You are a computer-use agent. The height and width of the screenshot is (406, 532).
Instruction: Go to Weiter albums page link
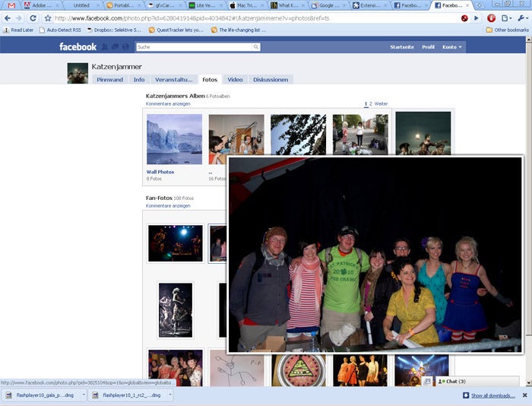pos(381,103)
